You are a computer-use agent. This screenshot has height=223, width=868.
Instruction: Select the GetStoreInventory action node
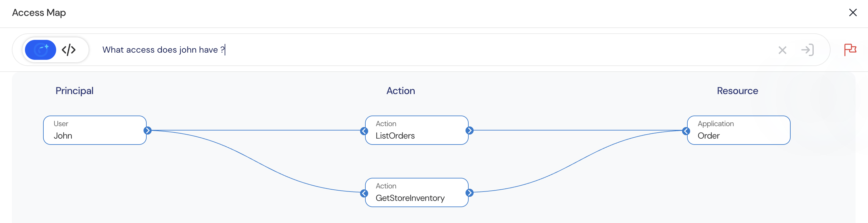[x=417, y=192]
